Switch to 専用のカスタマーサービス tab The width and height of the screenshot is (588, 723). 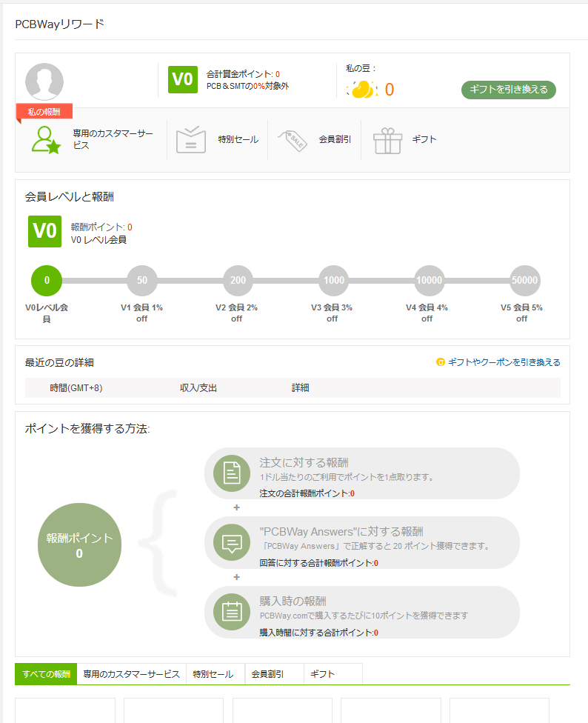(131, 674)
